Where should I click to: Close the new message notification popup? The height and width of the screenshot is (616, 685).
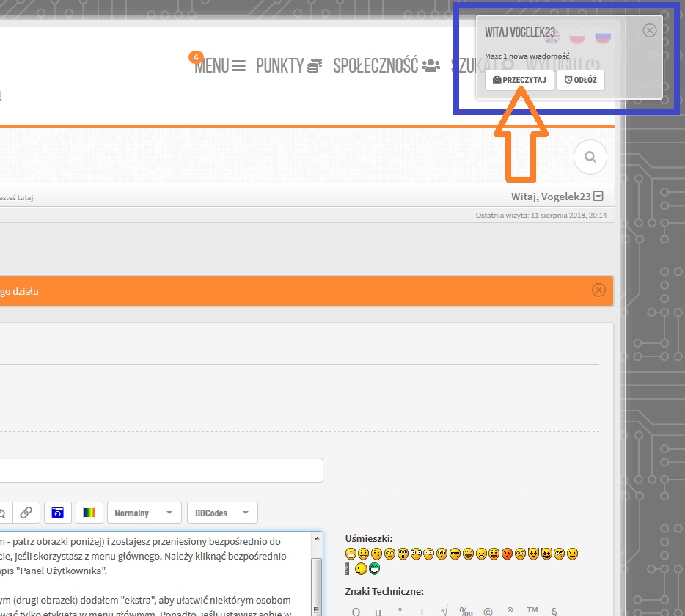[x=650, y=30]
